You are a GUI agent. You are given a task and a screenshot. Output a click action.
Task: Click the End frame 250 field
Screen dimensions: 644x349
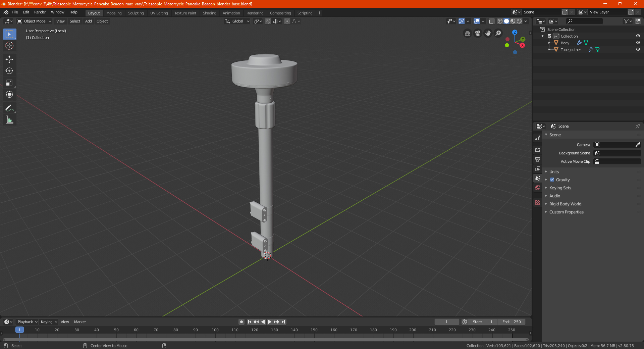(x=512, y=322)
